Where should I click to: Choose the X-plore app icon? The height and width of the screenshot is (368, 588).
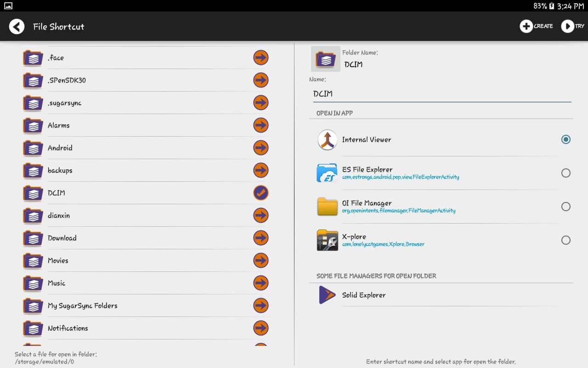click(327, 240)
